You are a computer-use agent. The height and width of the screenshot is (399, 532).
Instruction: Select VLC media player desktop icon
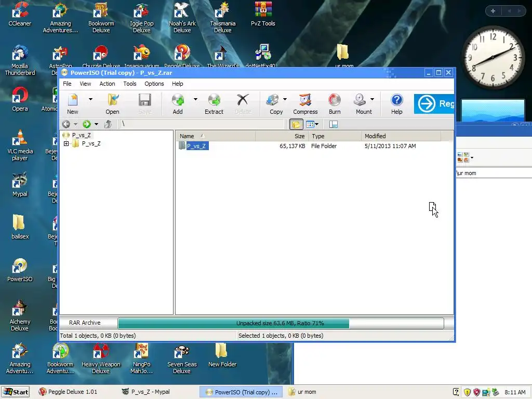point(20,145)
